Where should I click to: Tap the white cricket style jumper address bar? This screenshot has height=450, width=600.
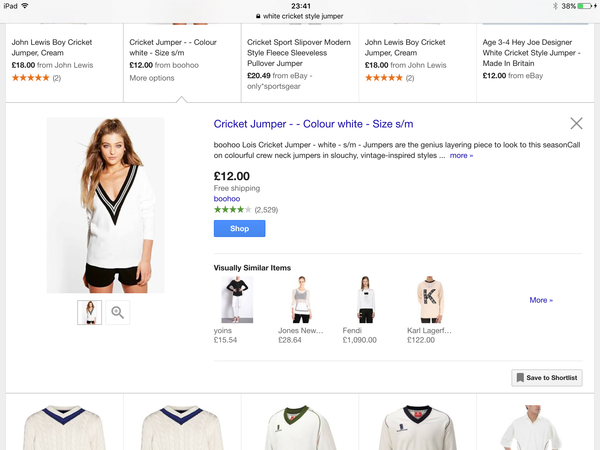[x=300, y=16]
